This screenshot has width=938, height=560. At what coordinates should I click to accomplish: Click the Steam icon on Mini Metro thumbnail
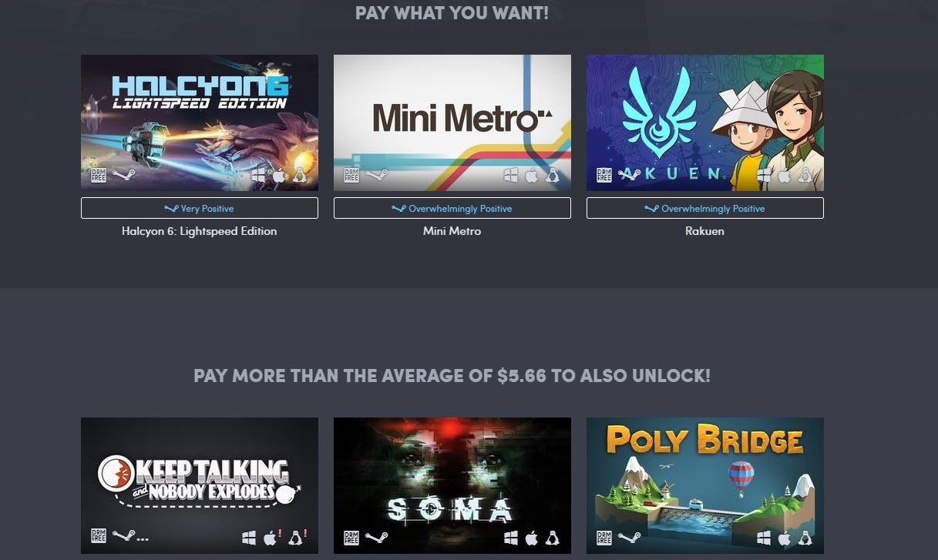pyautogui.click(x=377, y=175)
